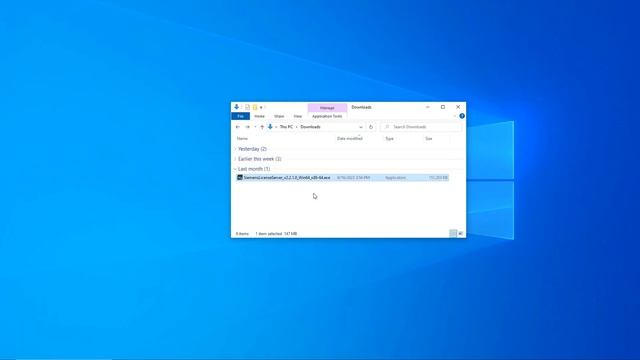Close the Downloads window
Viewport: 640px width, 360px height.
(458, 107)
